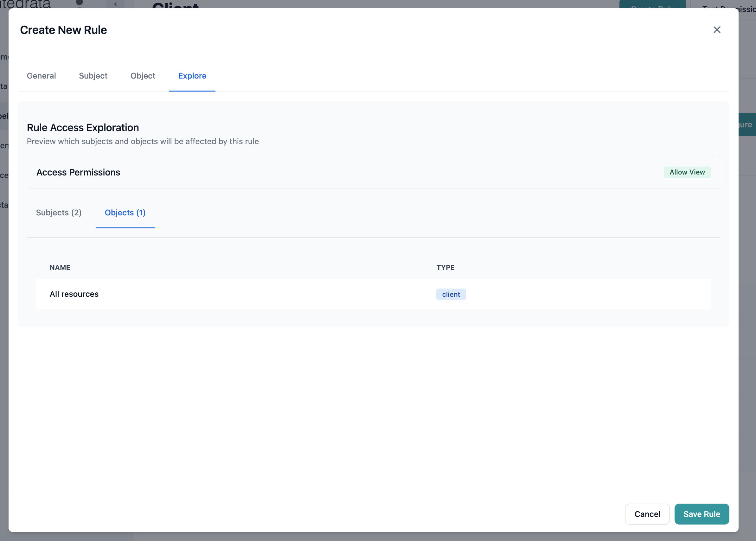Click the teal button at the right edge

point(747,124)
